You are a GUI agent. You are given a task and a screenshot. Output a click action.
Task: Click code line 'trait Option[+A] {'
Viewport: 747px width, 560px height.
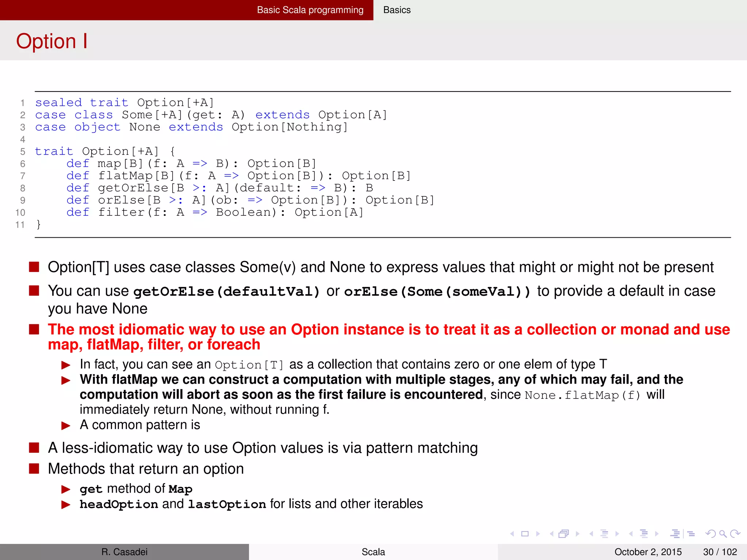pyautogui.click(x=105, y=151)
